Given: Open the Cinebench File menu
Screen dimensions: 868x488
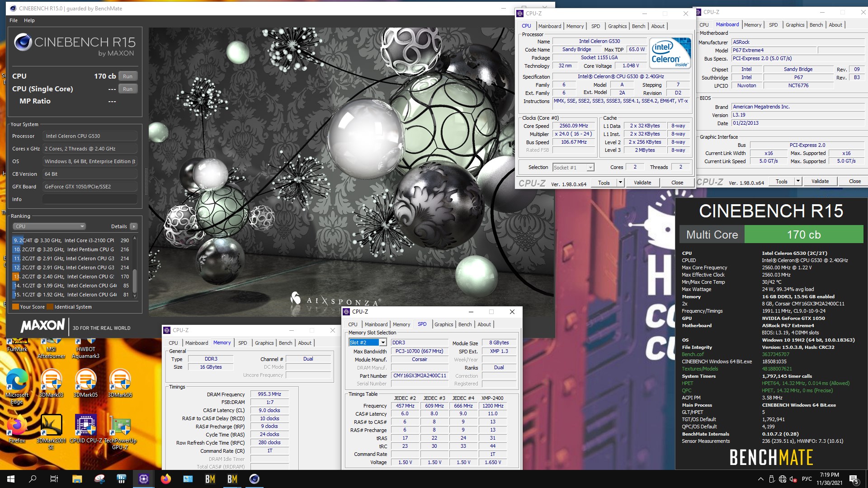Looking at the screenshot, I should point(14,20).
